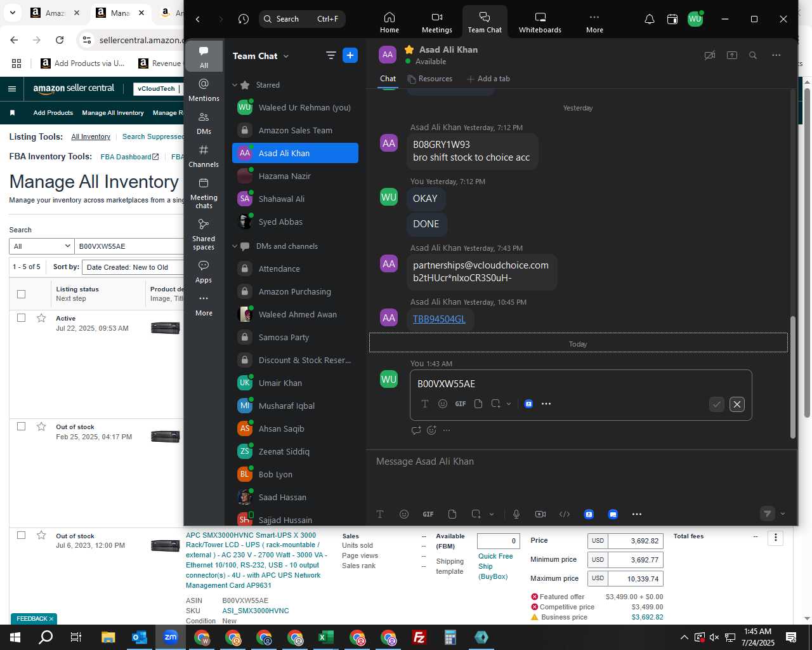The width and height of the screenshot is (812, 650).
Task: Toggle star for Asad Ali Khan
Action: coord(409,50)
